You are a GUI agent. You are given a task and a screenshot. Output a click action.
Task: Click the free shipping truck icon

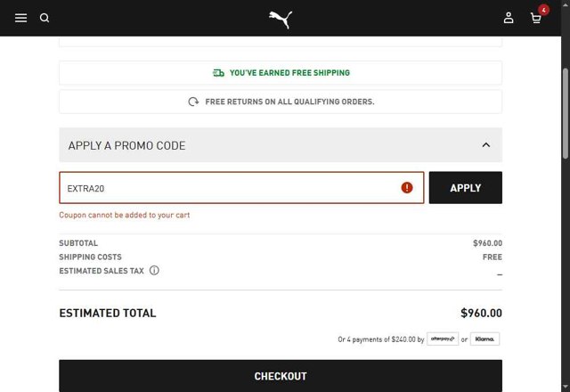click(x=218, y=73)
